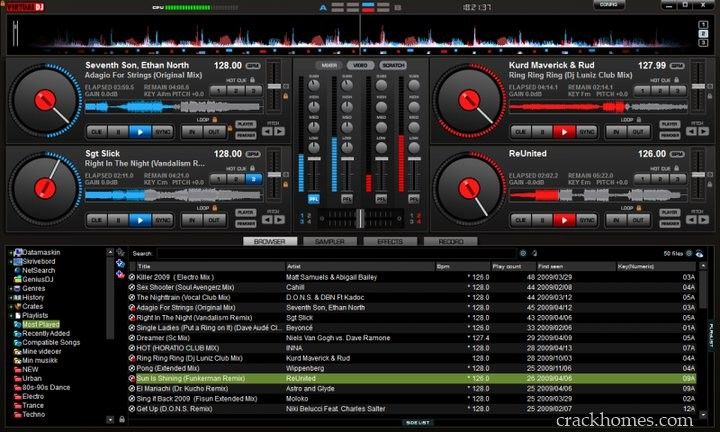Sort the track list by Title column
720x432 pixels.
210,266
